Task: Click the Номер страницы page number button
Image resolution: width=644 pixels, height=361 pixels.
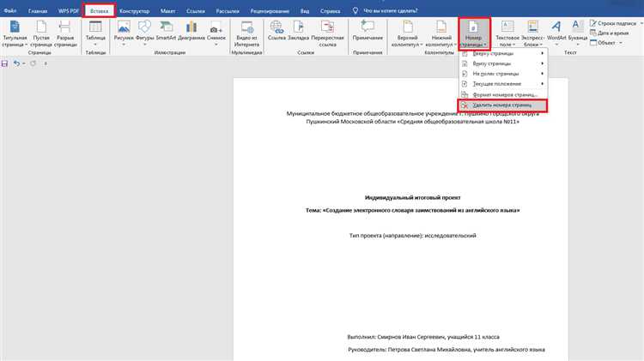Action: (473, 33)
